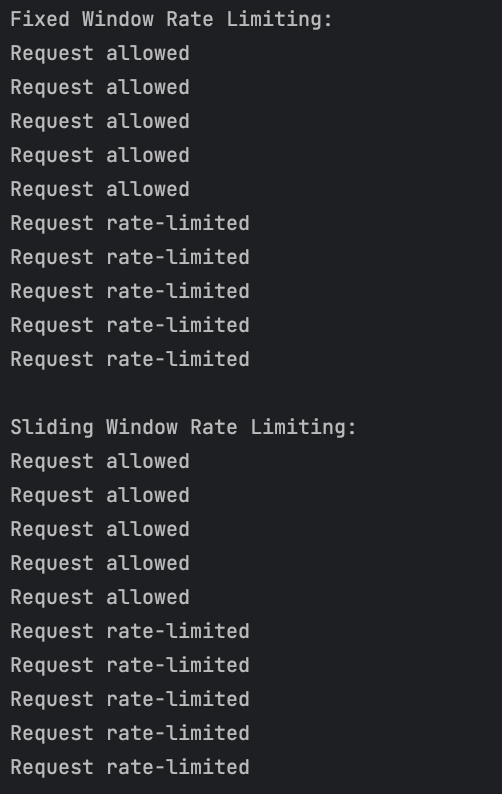502x794 pixels.
Task: Click first 'Request allowed' under Sliding Window heading
Action: pyautogui.click(x=100, y=461)
